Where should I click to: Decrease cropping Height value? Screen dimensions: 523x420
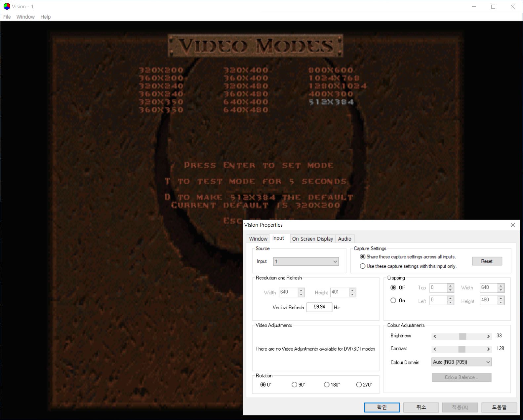tap(501, 302)
